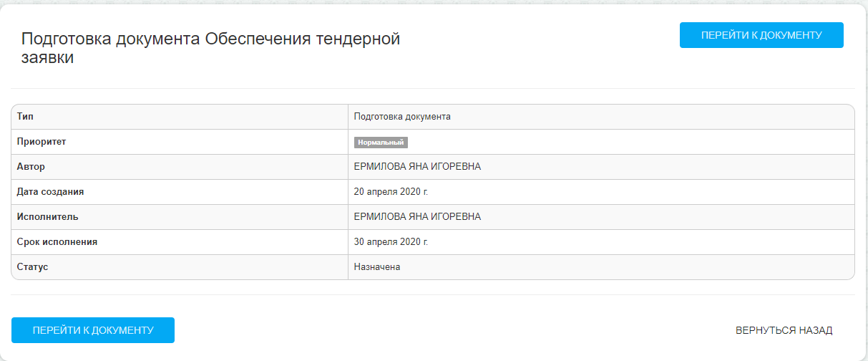868x361 pixels.
Task: Click the Автор row label
Action: point(31,167)
